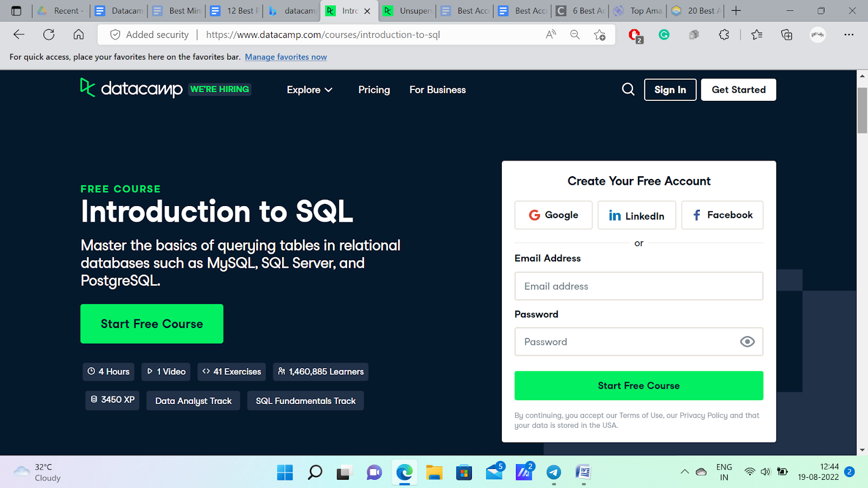Viewport: 868px width, 488px height.
Task: Click the '41 Exercises' course stat
Action: coord(232,372)
